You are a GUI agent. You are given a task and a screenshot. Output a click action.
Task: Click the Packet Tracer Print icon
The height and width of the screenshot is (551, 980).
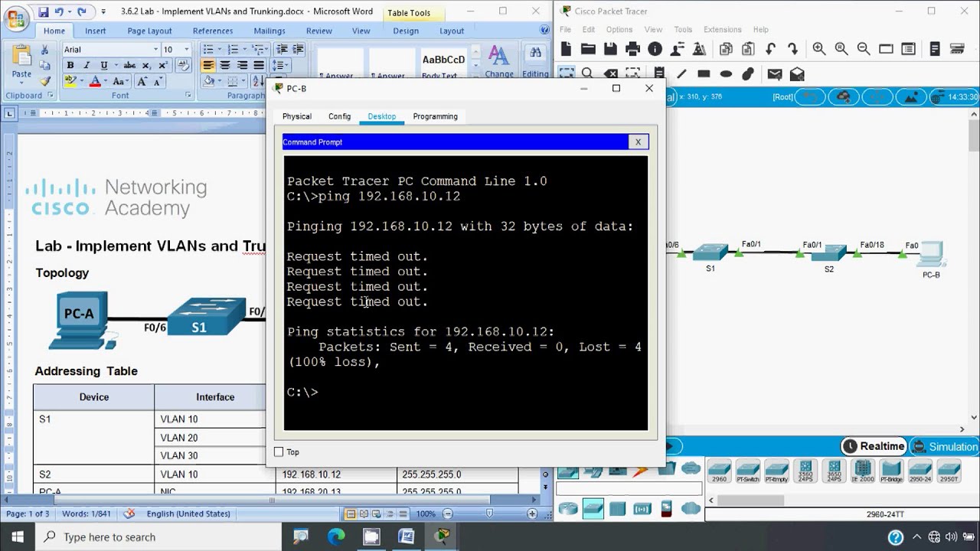(632, 49)
